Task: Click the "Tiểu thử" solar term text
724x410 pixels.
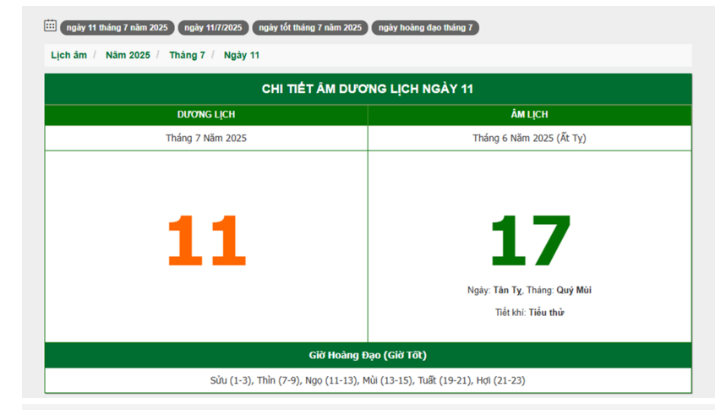Action: [x=544, y=312]
